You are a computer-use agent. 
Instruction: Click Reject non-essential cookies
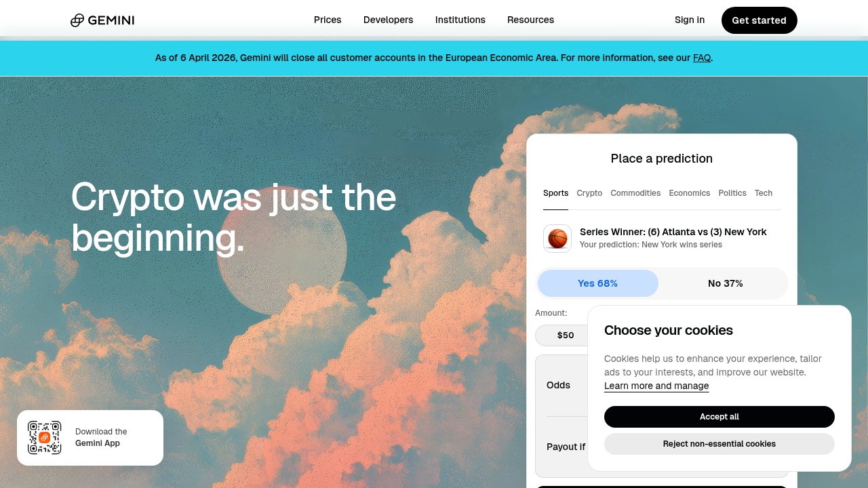[x=719, y=444]
